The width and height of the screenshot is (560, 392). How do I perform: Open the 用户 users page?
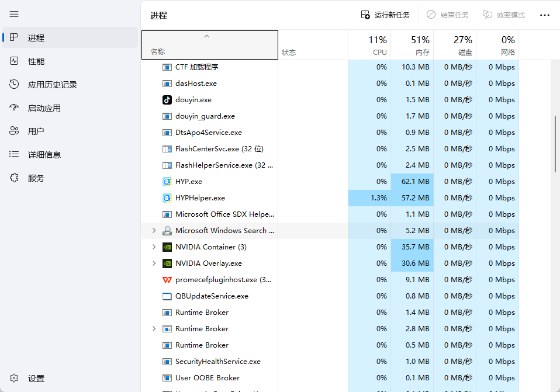pos(36,131)
